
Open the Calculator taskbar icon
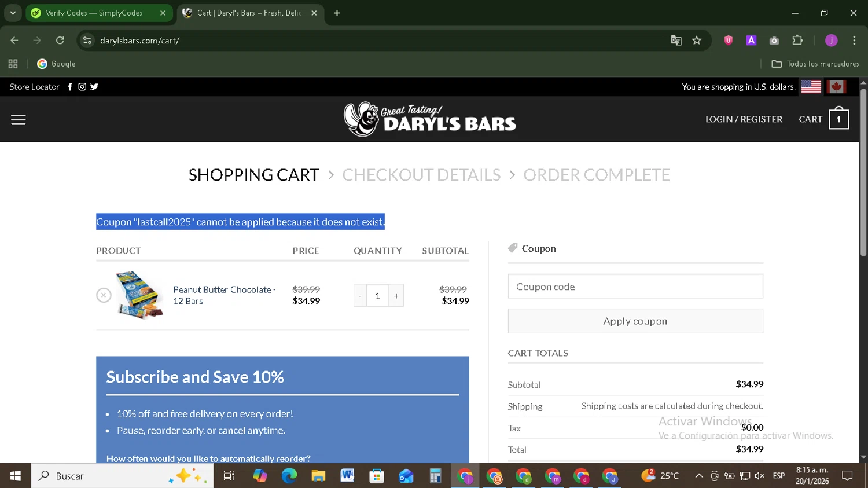coord(435,476)
